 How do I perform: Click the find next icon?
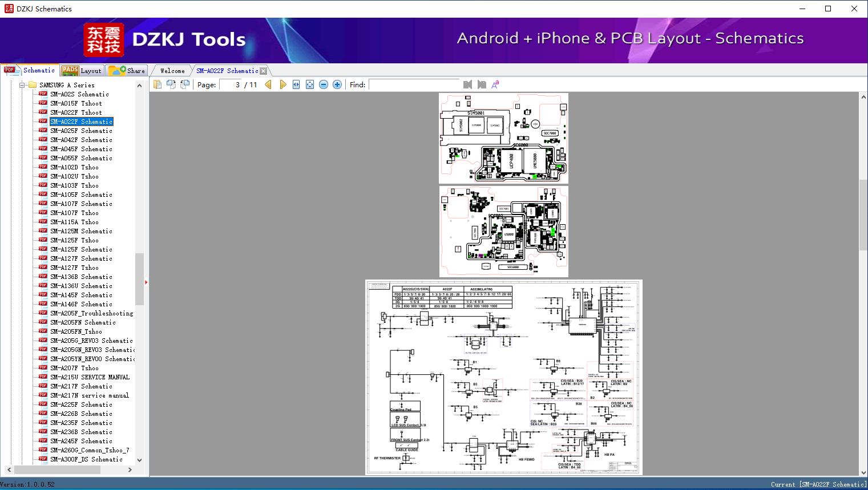pyautogui.click(x=482, y=84)
